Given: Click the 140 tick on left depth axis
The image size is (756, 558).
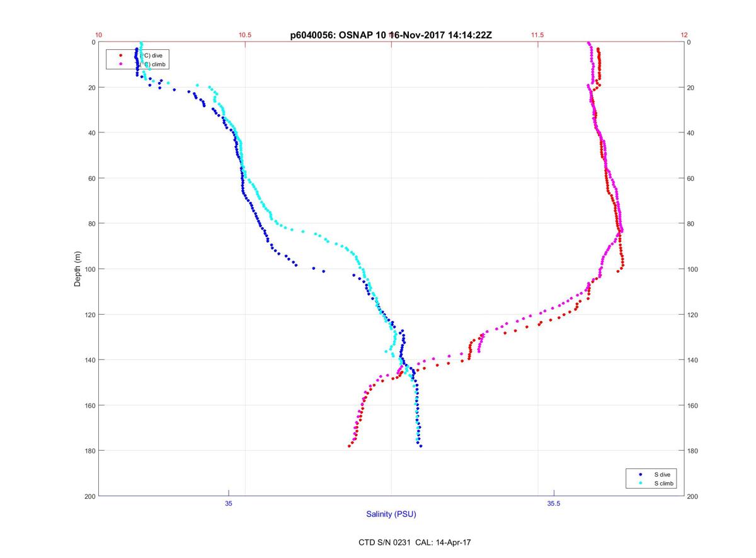Looking at the screenshot, I should click(x=89, y=360).
